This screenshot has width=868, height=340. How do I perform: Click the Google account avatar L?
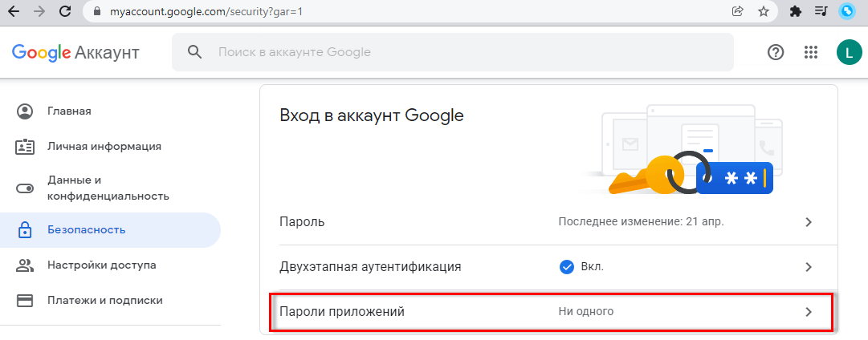pyautogui.click(x=849, y=52)
